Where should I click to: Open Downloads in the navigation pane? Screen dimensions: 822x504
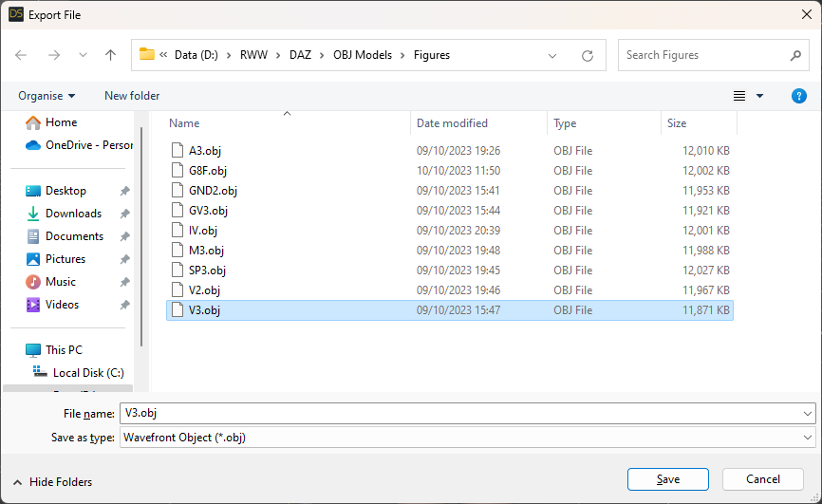[x=73, y=214]
